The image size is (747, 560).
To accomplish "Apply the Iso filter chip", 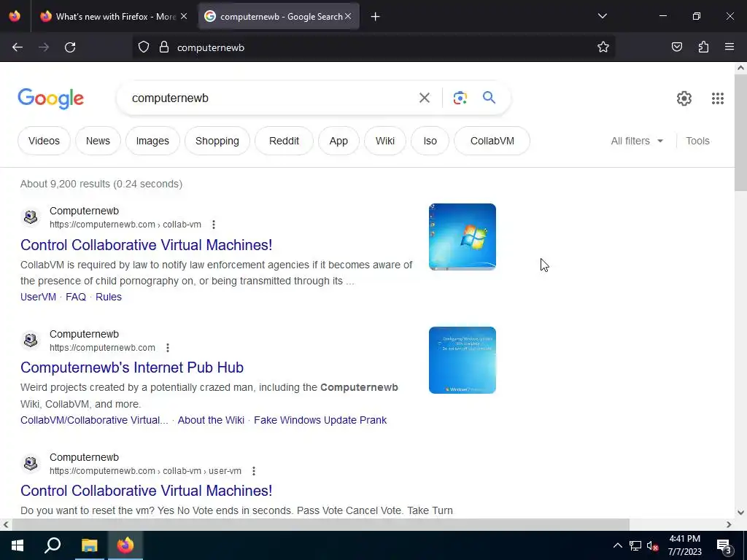I will [430, 141].
